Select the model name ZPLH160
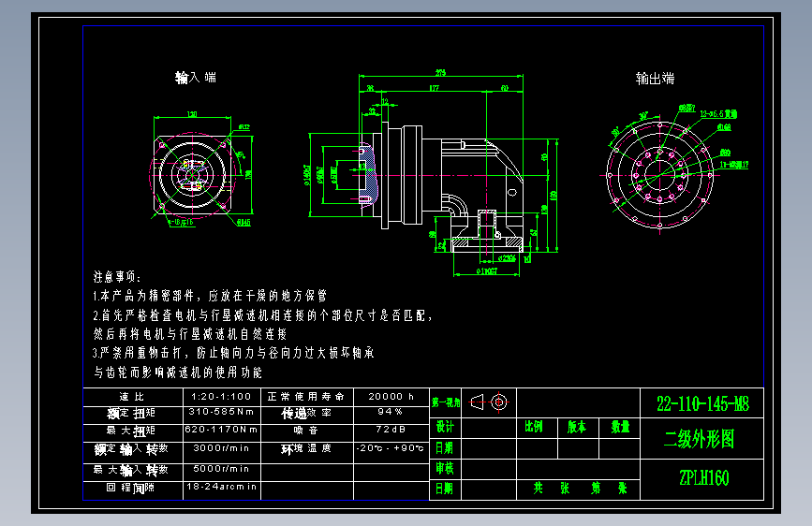 pos(703,478)
